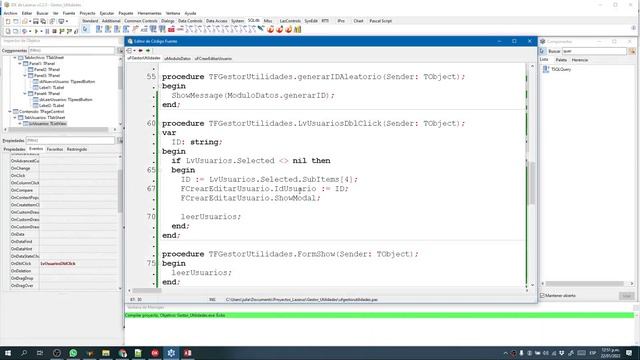Click the Buscar field in Componentes window
The height and width of the screenshot is (360, 640).
pos(594,51)
